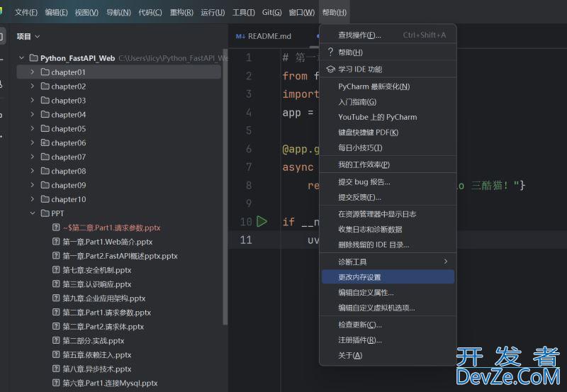Click file icon of ~$第二章.Part1.请求参数.pptx

(x=56, y=227)
